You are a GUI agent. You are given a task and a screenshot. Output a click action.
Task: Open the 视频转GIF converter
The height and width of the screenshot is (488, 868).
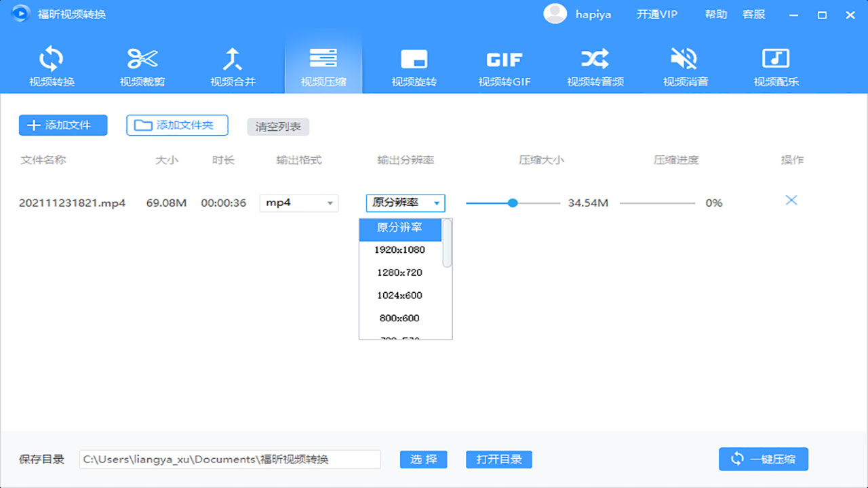[504, 66]
